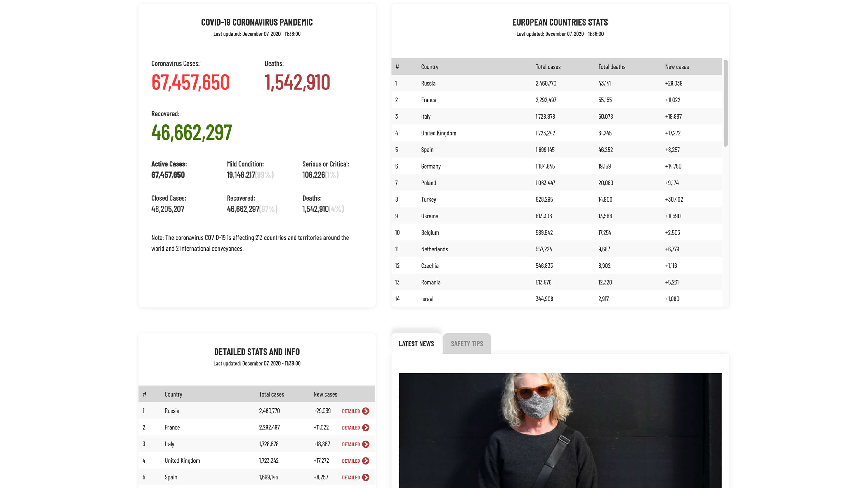Select the Israel row
The height and width of the screenshot is (488, 868).
556,299
